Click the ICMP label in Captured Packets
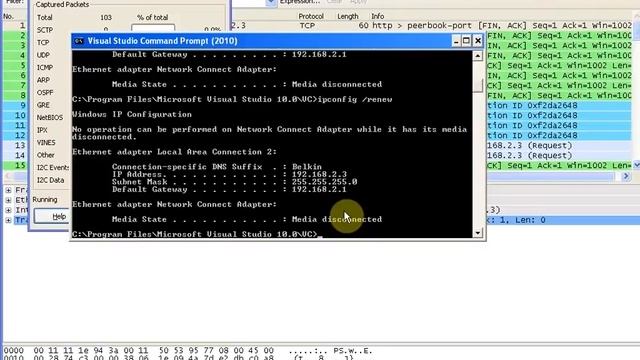This screenshot has height=360, width=640. [44, 68]
